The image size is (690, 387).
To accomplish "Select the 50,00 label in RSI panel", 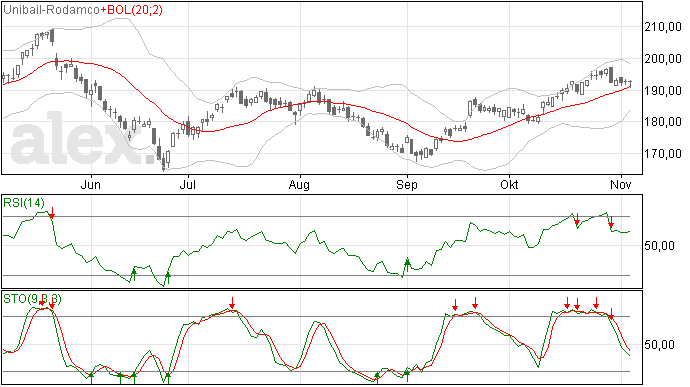I will pyautogui.click(x=659, y=246).
